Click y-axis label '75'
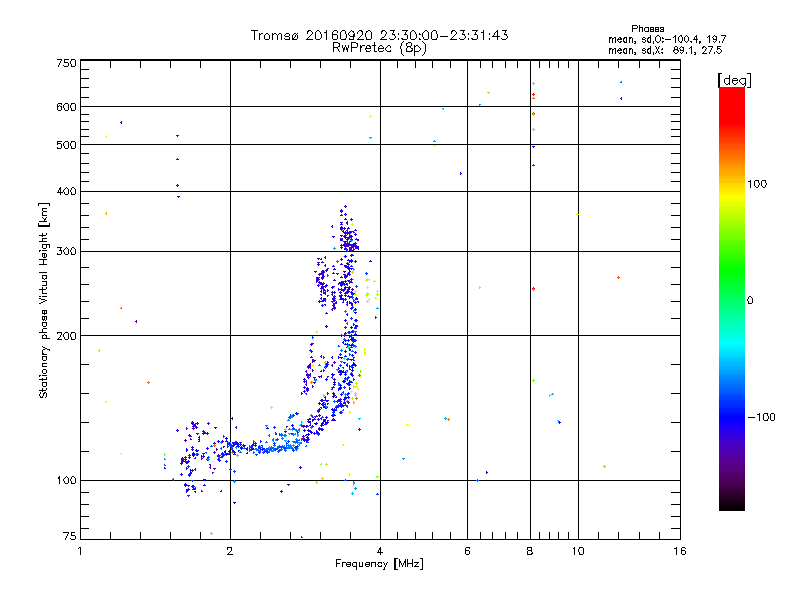Viewport: 800px width, 600px height. tap(70, 536)
